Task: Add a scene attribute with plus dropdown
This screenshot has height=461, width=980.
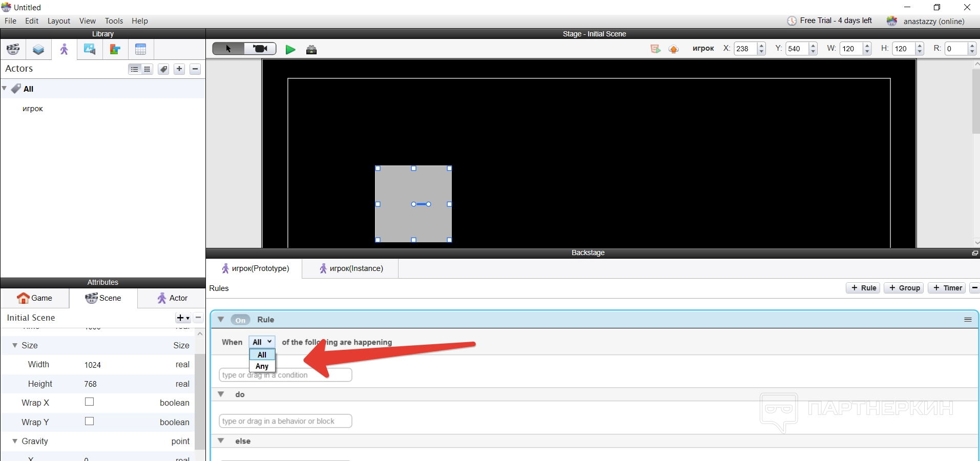Action: point(183,318)
